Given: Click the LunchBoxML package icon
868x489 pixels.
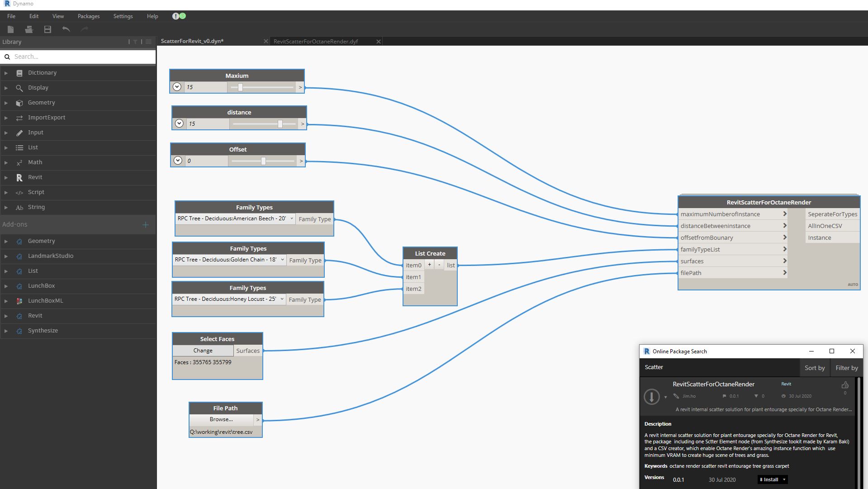Looking at the screenshot, I should click(x=19, y=301).
